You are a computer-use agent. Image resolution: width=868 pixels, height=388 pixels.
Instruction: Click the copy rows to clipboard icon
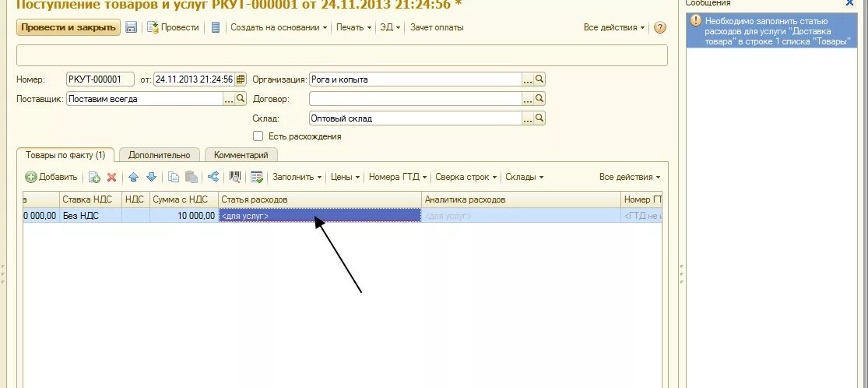[174, 177]
